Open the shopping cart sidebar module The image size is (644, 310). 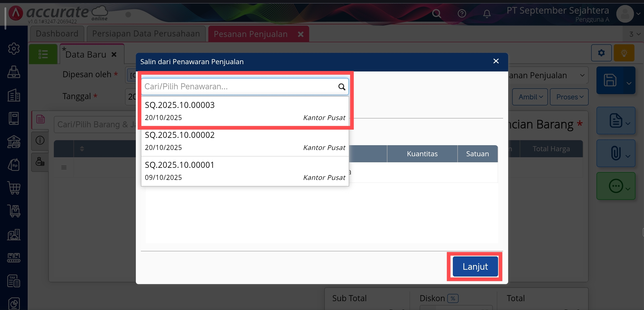(x=14, y=188)
